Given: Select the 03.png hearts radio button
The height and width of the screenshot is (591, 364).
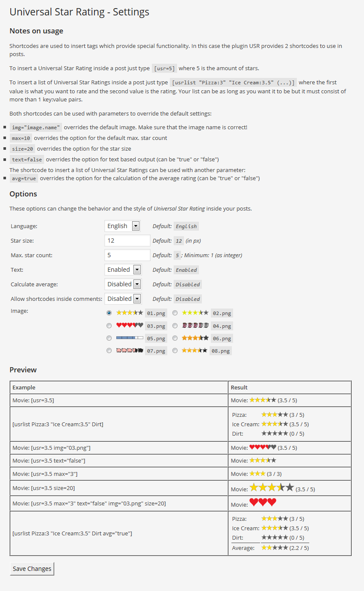Looking at the screenshot, I should (109, 326).
